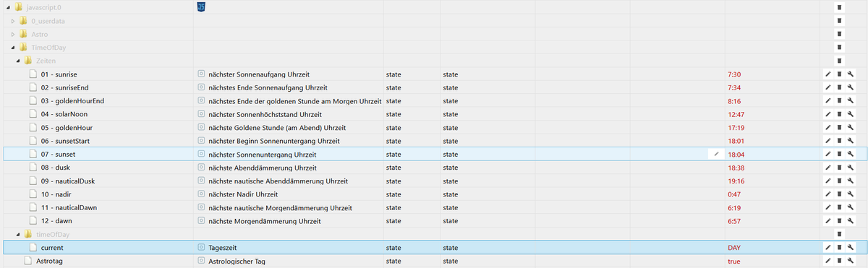The width and height of the screenshot is (868, 268).
Task: Click the 7:30 sunrise value
Action: 735,74
